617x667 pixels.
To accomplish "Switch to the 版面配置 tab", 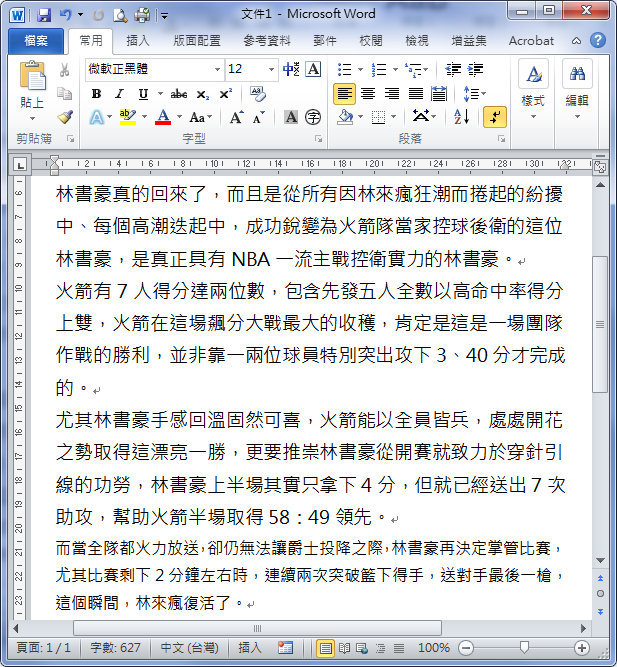I will 197,41.
